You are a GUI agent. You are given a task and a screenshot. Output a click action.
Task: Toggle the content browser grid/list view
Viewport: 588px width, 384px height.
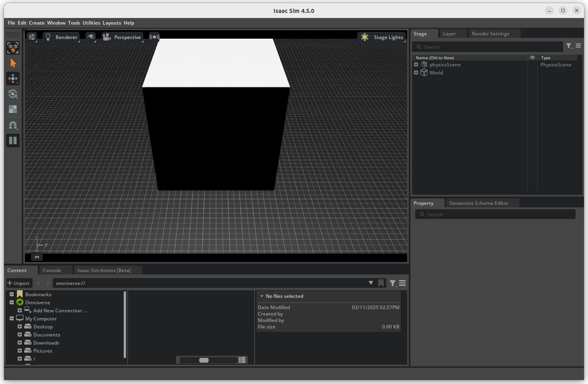coord(242,360)
